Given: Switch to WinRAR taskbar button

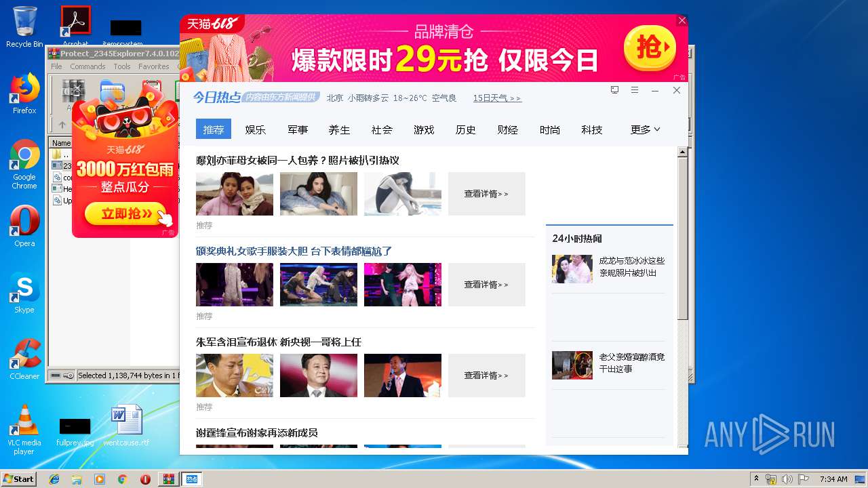Looking at the screenshot, I should pos(168,479).
